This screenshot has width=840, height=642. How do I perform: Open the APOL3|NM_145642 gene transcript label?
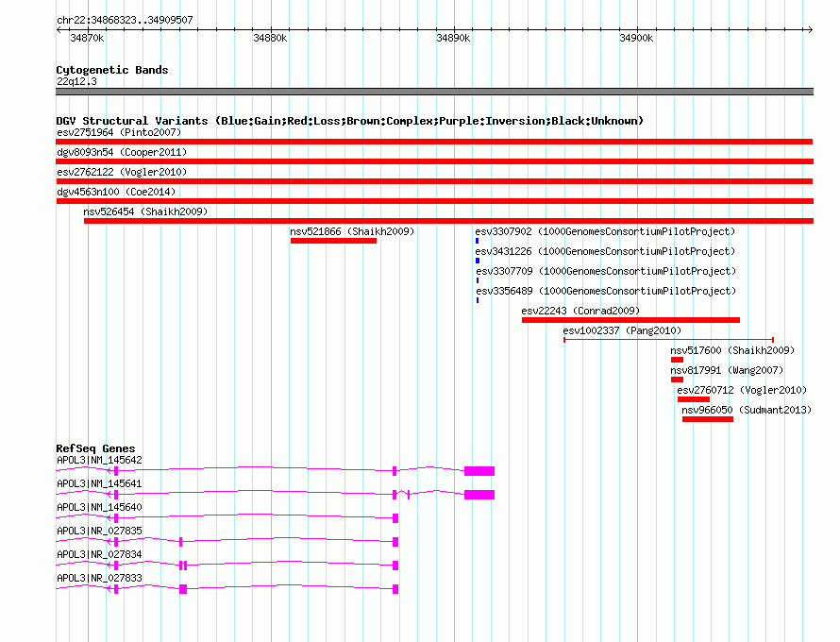(x=99, y=460)
